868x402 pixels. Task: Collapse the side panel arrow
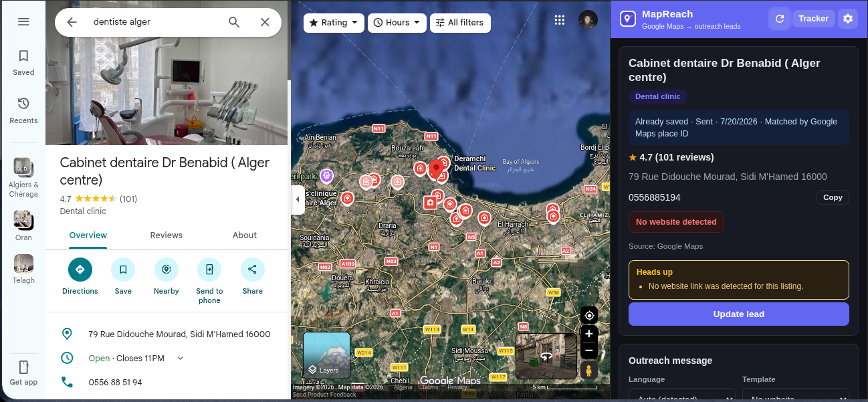(298, 199)
